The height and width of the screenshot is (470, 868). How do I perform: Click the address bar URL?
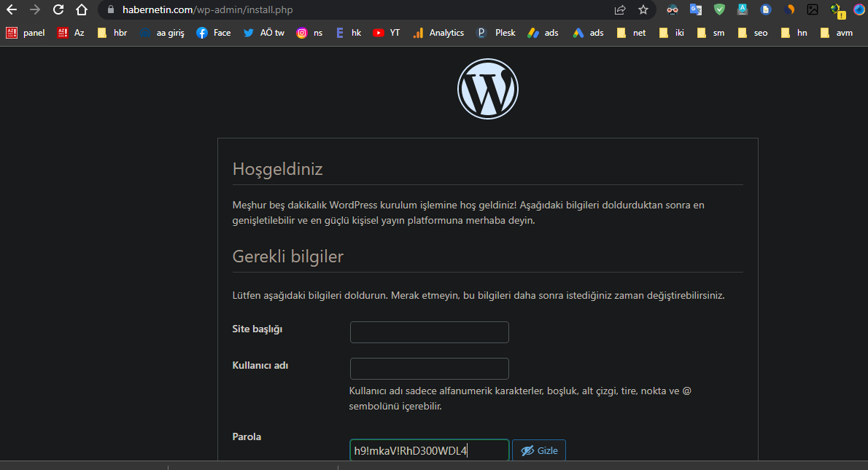tap(208, 10)
